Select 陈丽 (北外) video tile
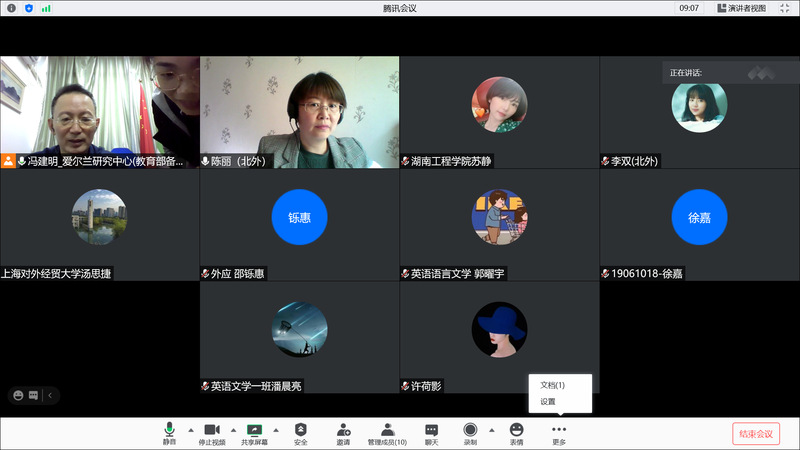This screenshot has height=450, width=800. point(299,111)
